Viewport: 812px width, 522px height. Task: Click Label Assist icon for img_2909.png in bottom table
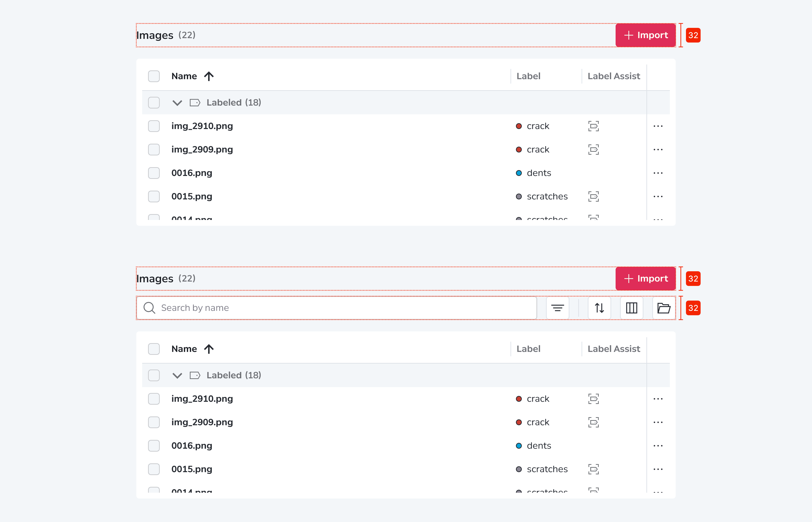click(x=594, y=422)
